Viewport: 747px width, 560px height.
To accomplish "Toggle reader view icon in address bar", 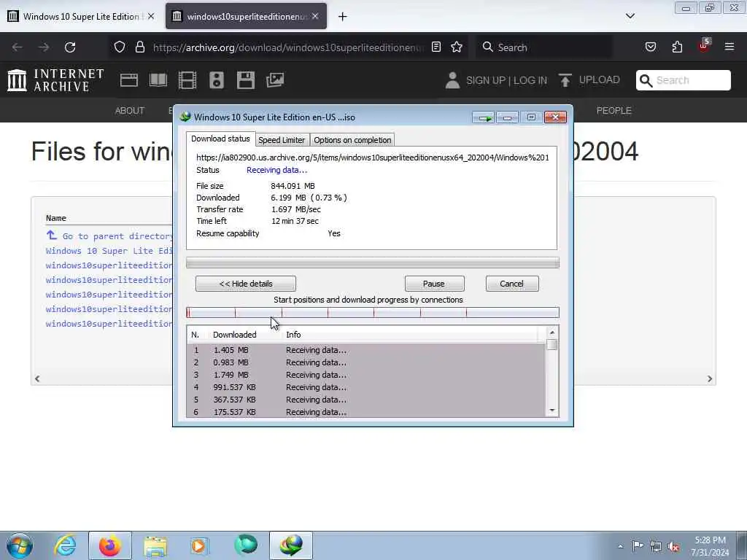I will click(x=436, y=47).
